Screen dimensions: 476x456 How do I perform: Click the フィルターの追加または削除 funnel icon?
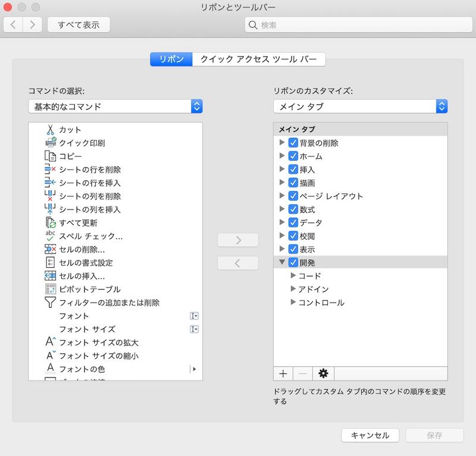point(50,302)
